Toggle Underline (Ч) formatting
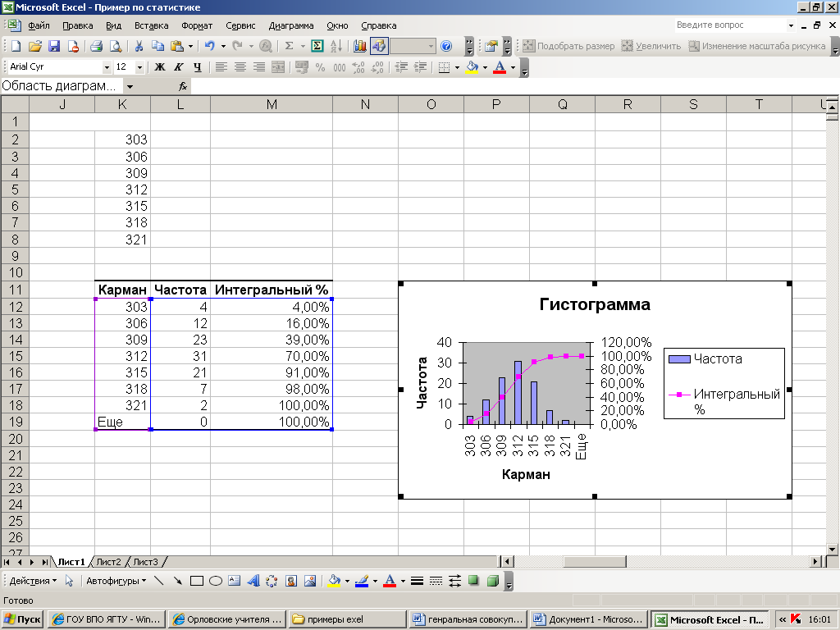 (x=198, y=67)
